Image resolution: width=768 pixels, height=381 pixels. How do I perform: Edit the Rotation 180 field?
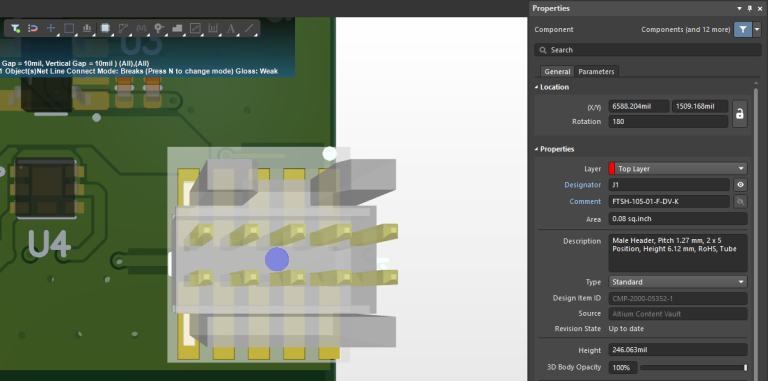coord(668,121)
